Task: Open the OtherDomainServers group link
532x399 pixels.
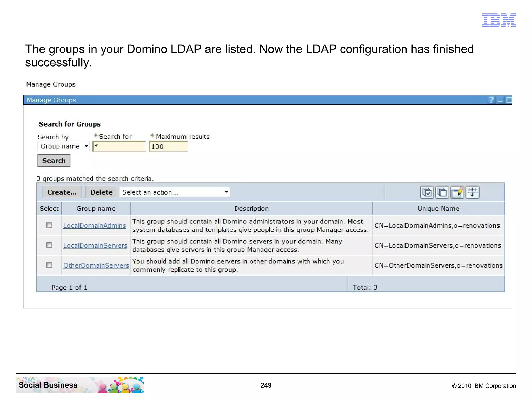Action: click(96, 265)
